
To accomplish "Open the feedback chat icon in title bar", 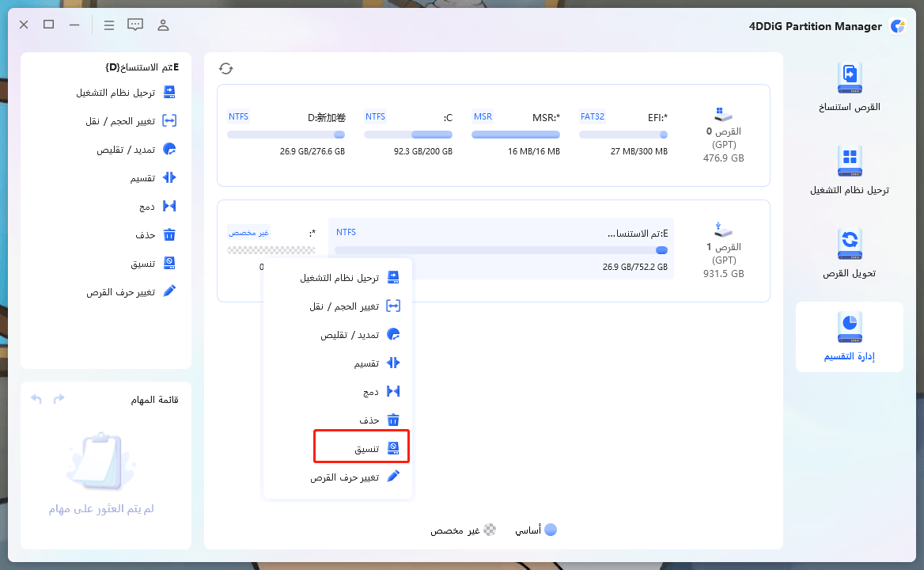I will pyautogui.click(x=135, y=25).
